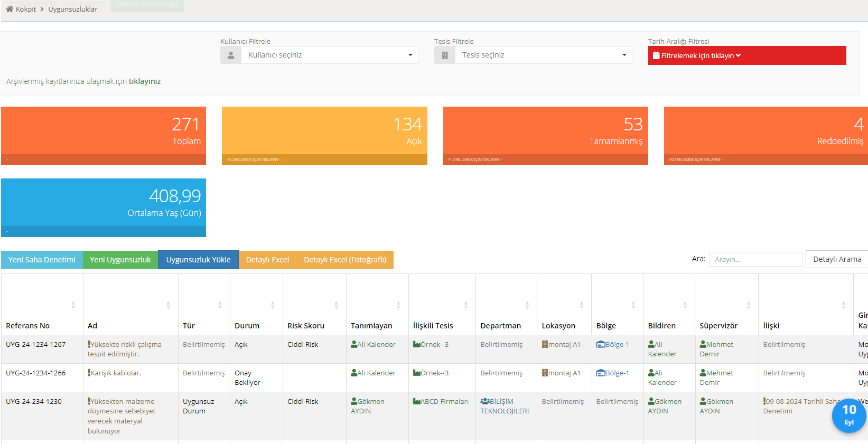Filter by the Tamamlanmış status card
The width and height of the screenshot is (868, 444).
click(x=545, y=136)
